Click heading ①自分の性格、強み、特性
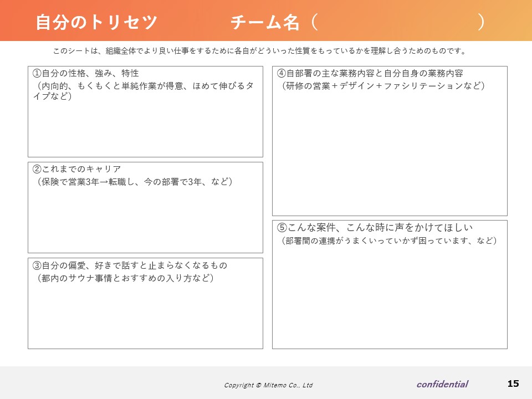 click(x=85, y=73)
